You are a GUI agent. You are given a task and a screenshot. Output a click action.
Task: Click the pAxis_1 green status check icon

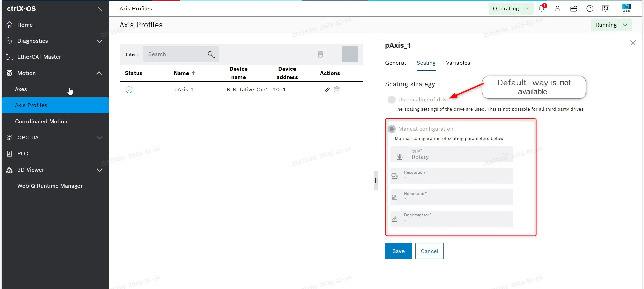[129, 90]
